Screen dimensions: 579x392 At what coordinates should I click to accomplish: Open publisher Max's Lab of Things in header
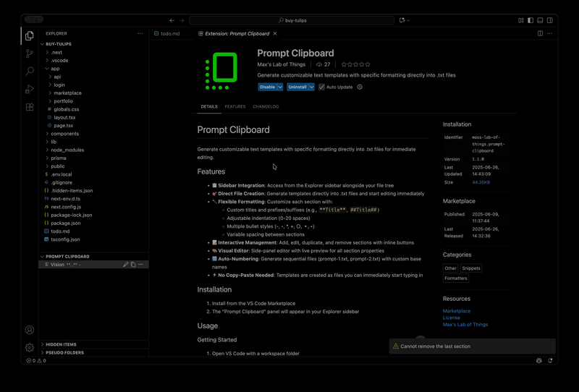[x=282, y=64]
